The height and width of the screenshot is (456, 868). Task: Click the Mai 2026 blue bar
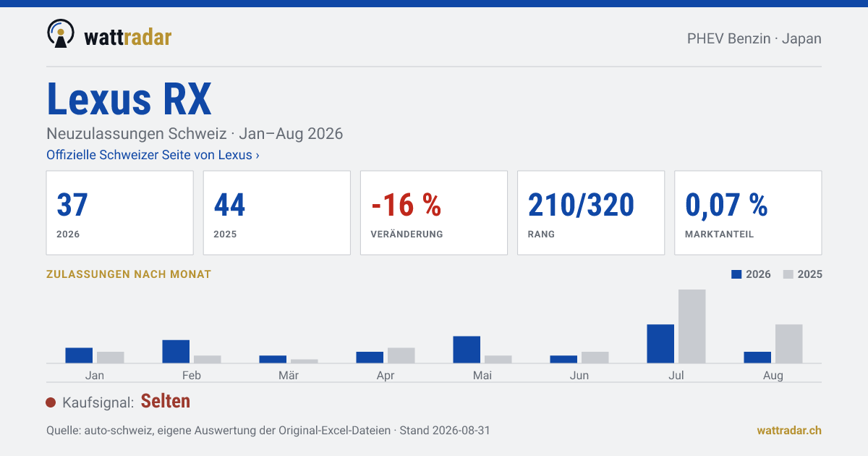click(467, 350)
